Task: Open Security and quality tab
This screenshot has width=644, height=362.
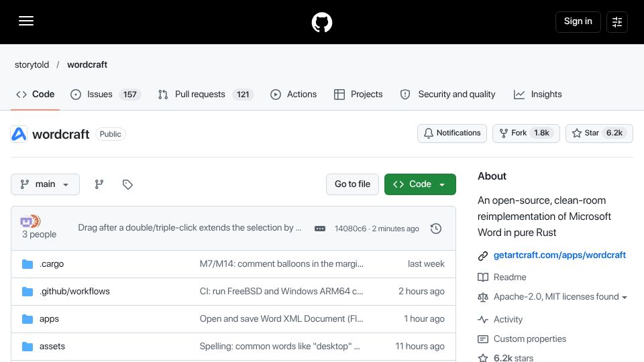Action: pos(447,95)
